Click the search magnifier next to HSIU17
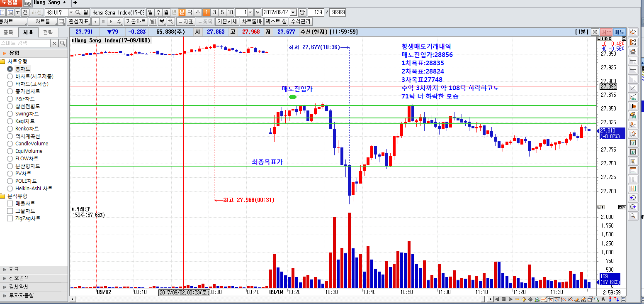 [78, 12]
